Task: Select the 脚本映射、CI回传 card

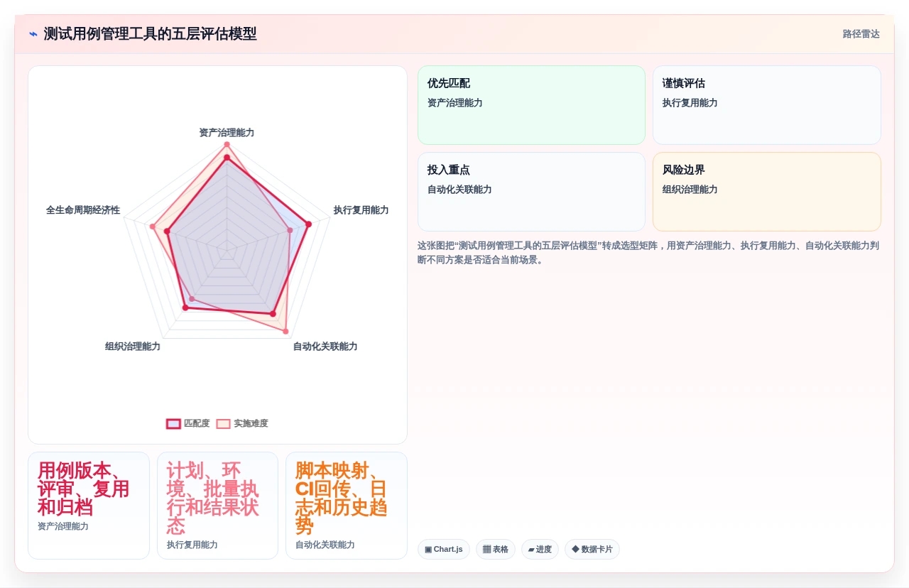Action: (x=347, y=506)
